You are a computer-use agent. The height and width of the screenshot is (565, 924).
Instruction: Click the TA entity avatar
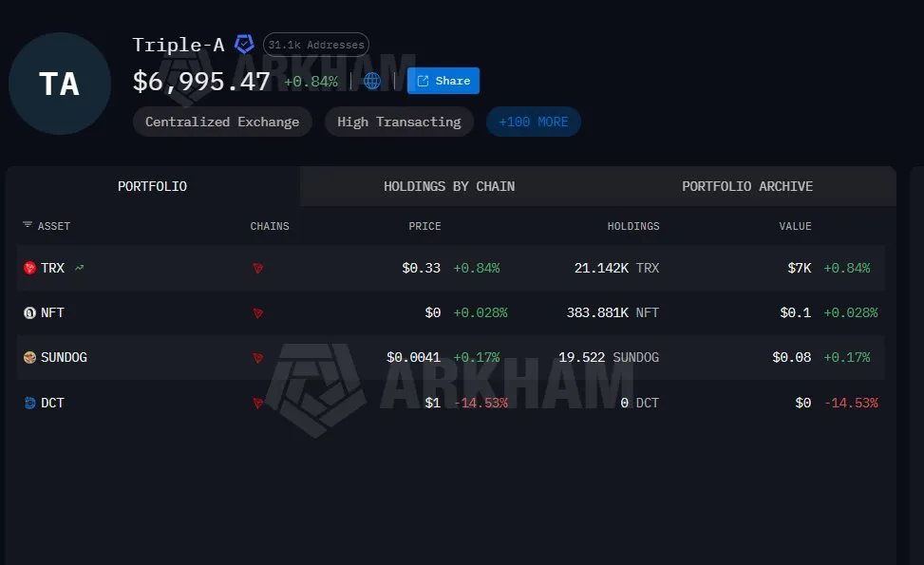(x=60, y=84)
